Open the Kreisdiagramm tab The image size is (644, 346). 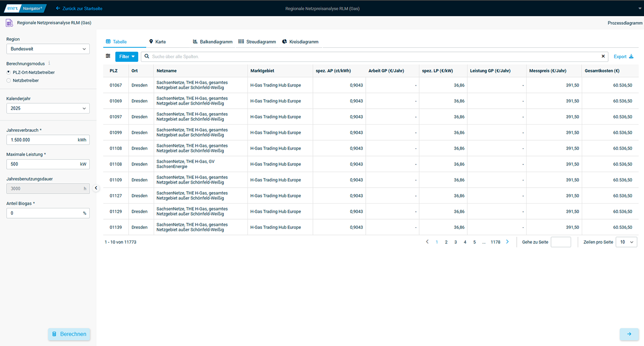(300, 42)
